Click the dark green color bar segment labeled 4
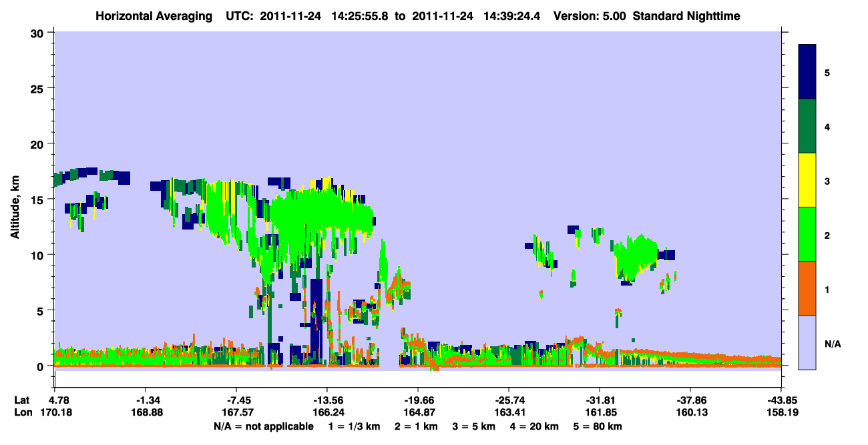This screenshot has height=445, width=868. 807,126
